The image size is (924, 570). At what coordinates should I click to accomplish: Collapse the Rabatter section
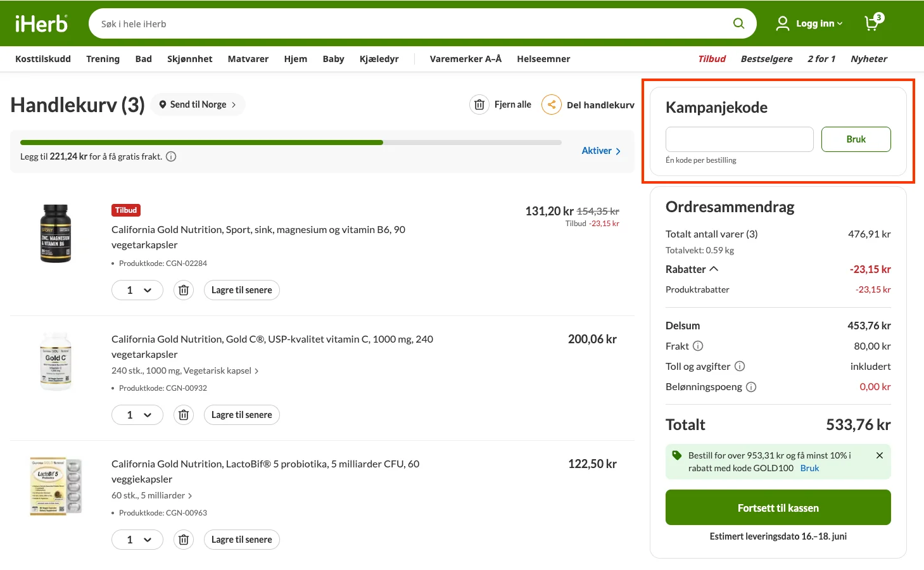[692, 269]
